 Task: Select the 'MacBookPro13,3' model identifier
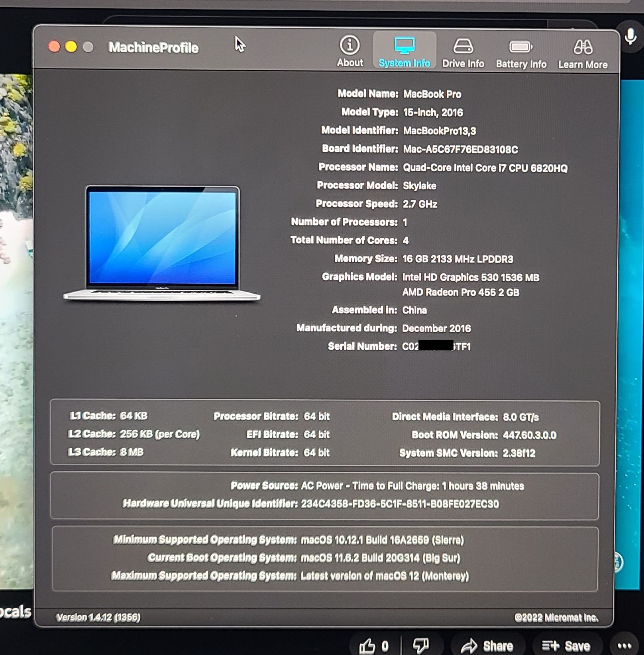pos(440,131)
